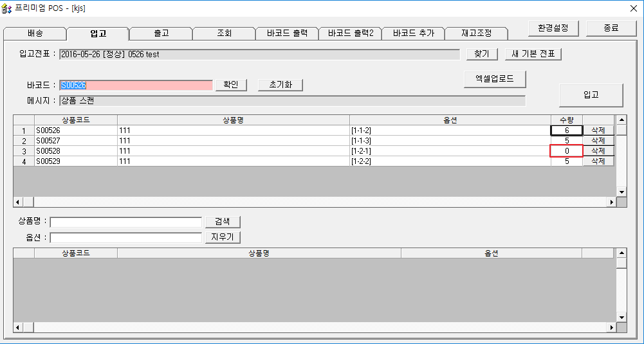This screenshot has width=644, height=344.
Task: Focus the 상품명 search input field
Action: 126,222
